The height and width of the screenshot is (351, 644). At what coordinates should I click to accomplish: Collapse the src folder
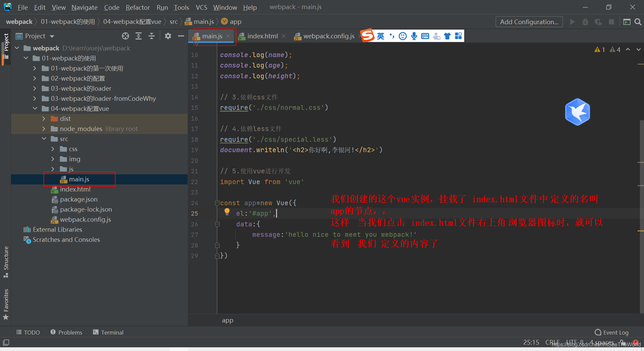(44, 139)
